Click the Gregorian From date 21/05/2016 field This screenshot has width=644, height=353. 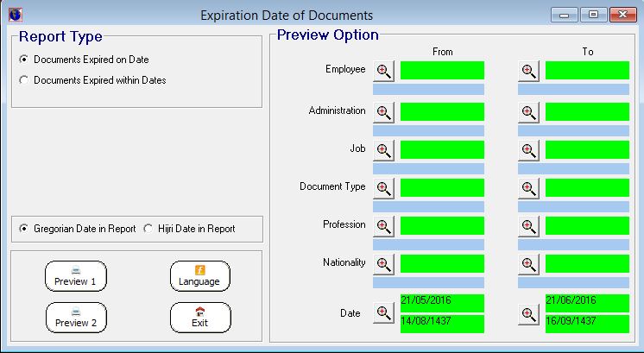point(442,303)
